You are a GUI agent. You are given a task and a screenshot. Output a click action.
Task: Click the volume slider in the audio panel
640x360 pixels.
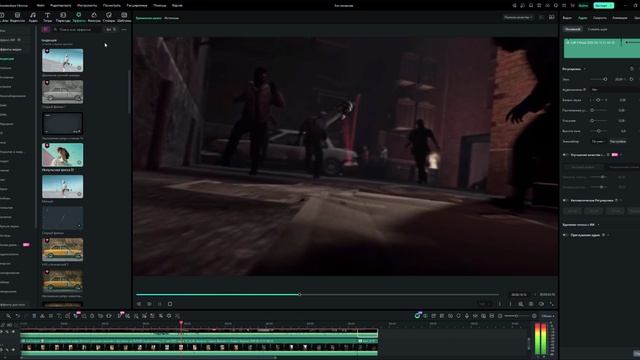tap(599, 79)
